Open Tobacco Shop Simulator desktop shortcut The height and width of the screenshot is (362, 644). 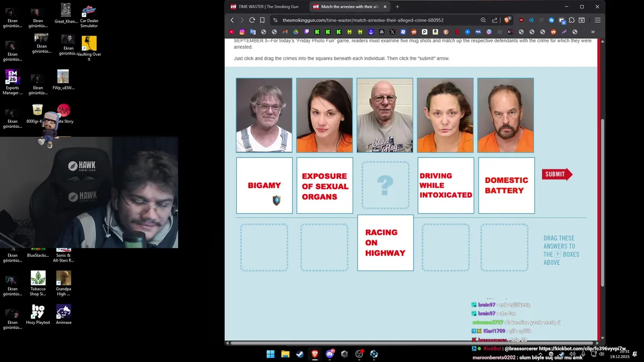(38, 284)
